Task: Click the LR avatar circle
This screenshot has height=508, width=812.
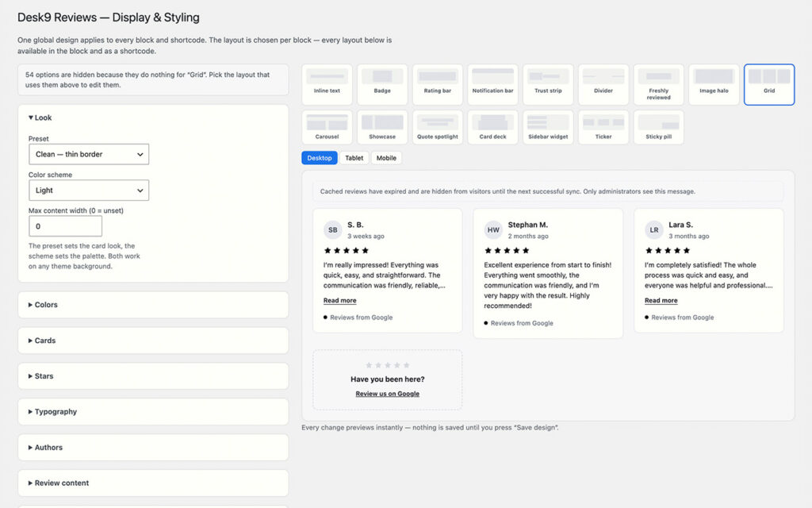Action: tap(654, 229)
